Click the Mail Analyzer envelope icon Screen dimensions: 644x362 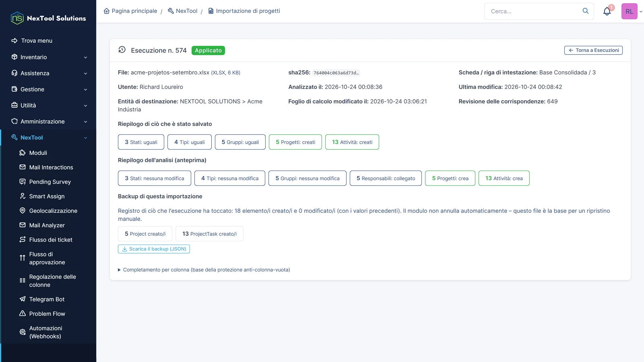[23, 225]
